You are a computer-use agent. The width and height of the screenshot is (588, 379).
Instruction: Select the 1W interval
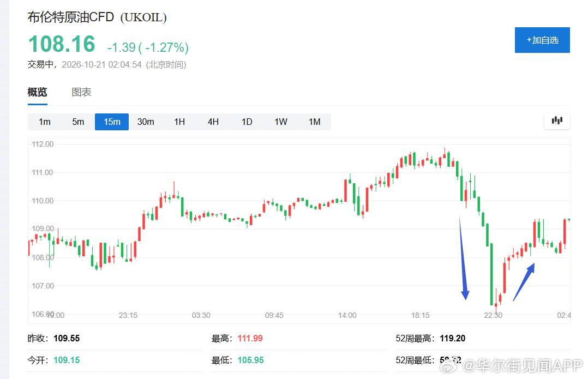point(280,122)
